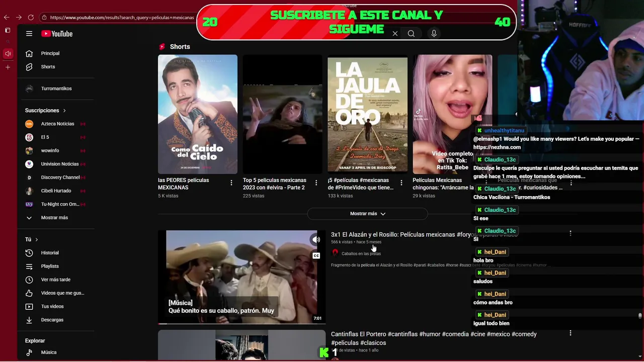644x362 pixels.
Task: Open Ver más tarde list
Action: pos(56,280)
